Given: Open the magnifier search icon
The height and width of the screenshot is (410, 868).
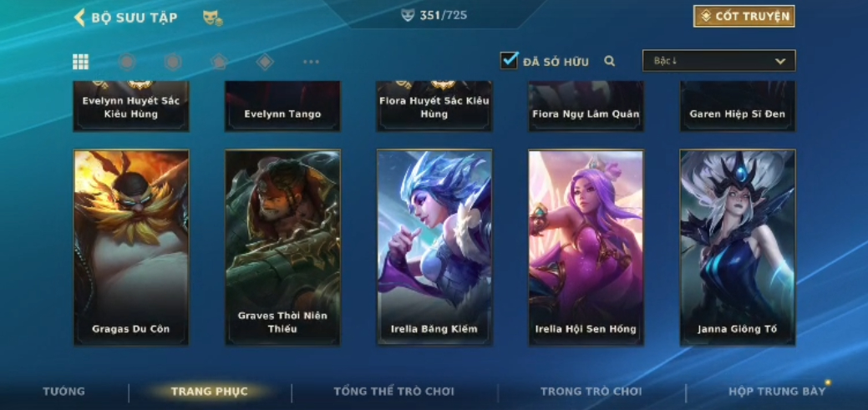Looking at the screenshot, I should [610, 61].
